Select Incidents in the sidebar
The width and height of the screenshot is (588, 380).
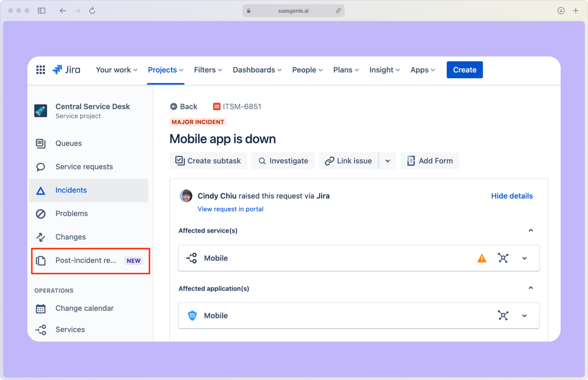point(89,190)
